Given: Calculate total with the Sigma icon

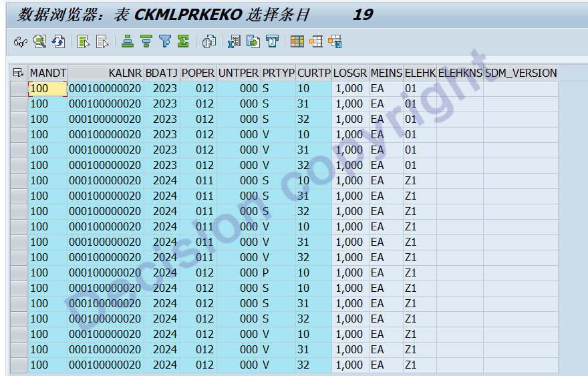Looking at the screenshot, I should pyautogui.click(x=183, y=42).
